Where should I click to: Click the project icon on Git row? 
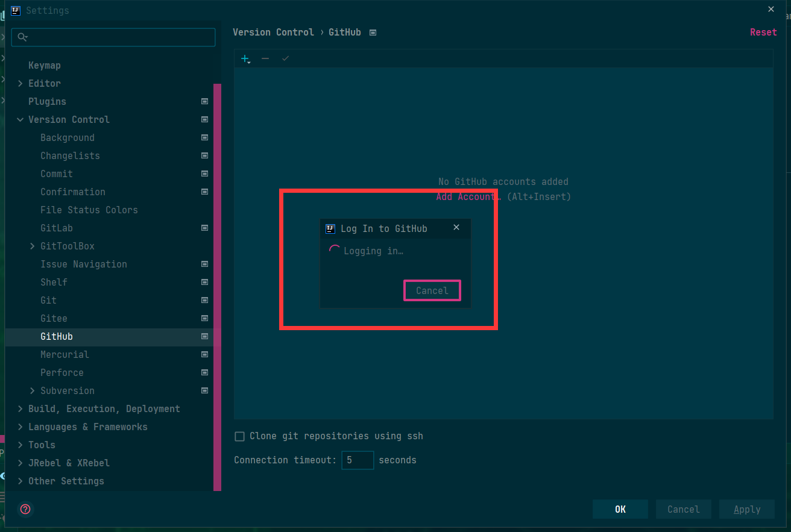click(x=205, y=300)
